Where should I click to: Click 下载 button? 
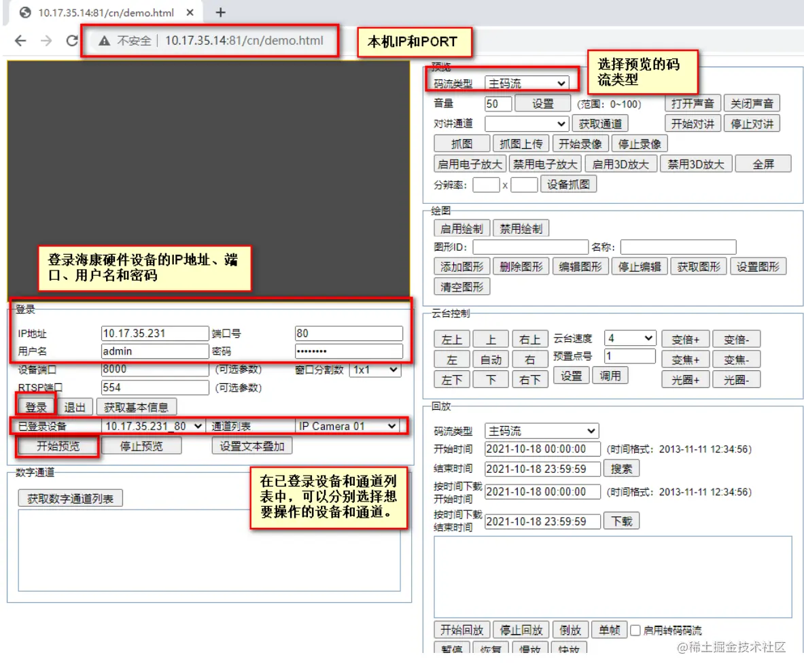point(621,521)
